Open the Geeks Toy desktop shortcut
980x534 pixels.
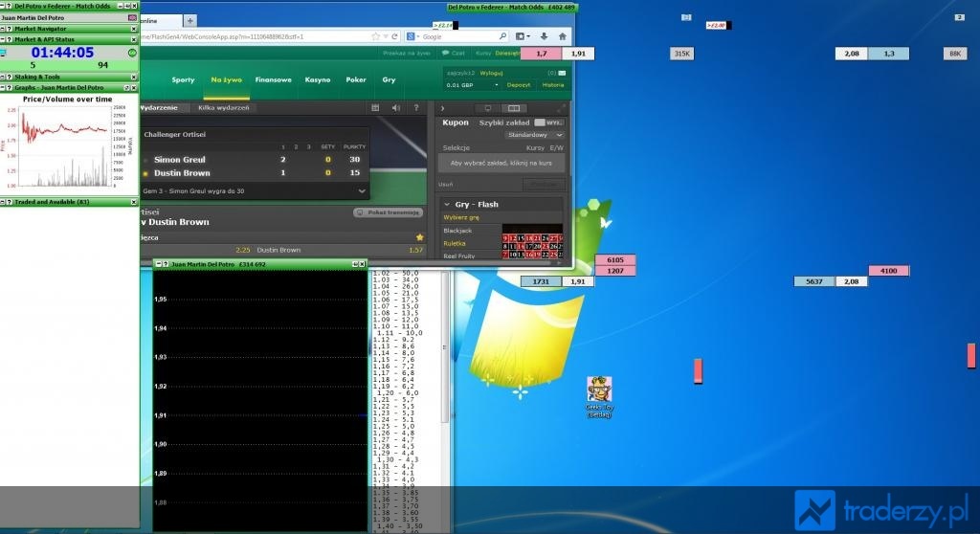(x=599, y=397)
